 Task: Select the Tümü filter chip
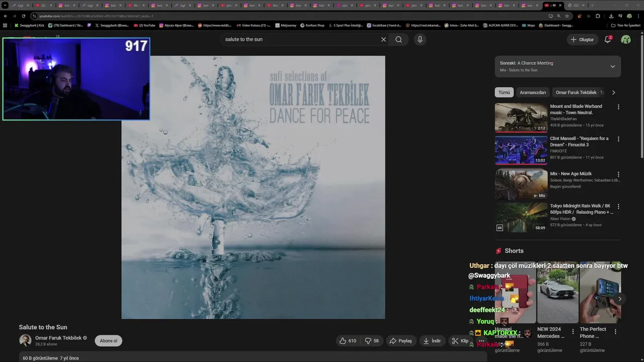pos(504,93)
